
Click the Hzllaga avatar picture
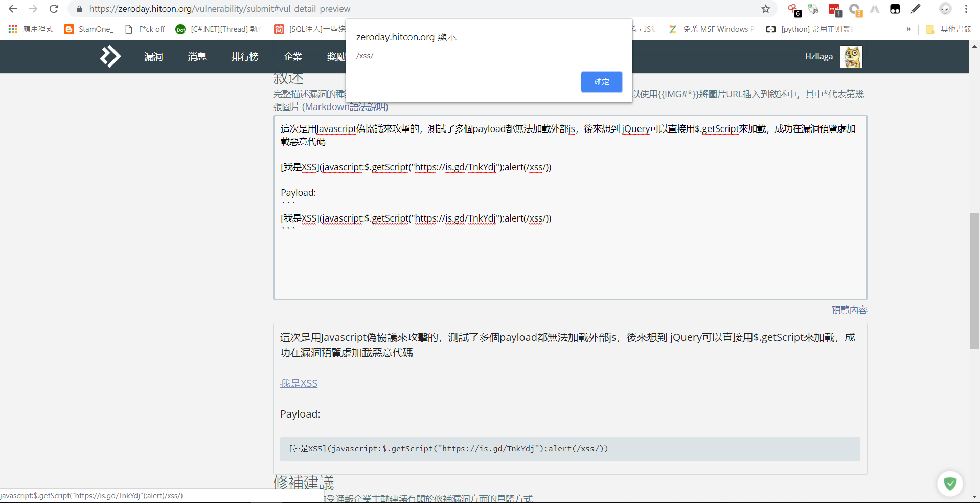tap(851, 57)
